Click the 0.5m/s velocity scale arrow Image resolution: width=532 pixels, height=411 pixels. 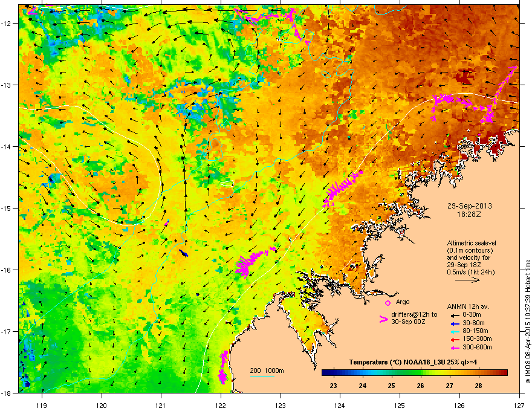click(467, 280)
